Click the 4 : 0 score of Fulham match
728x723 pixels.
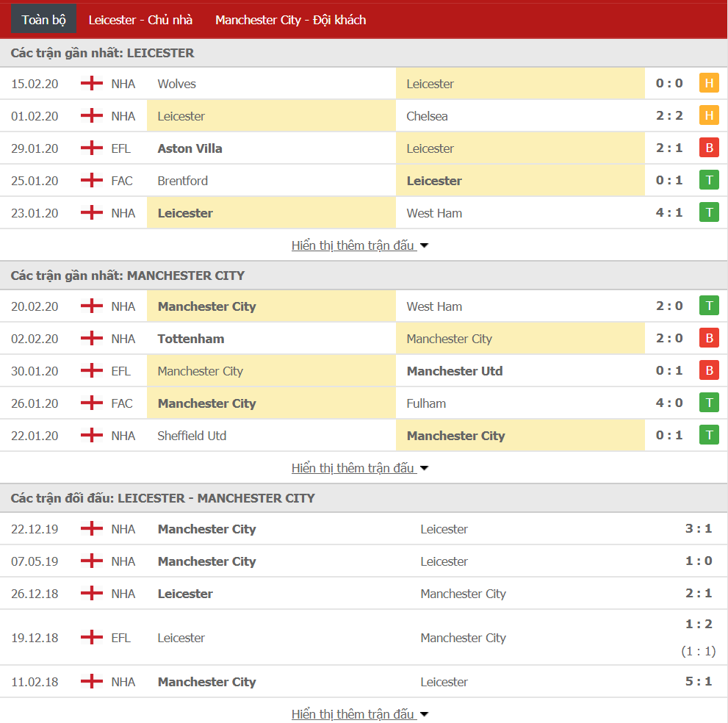669,403
